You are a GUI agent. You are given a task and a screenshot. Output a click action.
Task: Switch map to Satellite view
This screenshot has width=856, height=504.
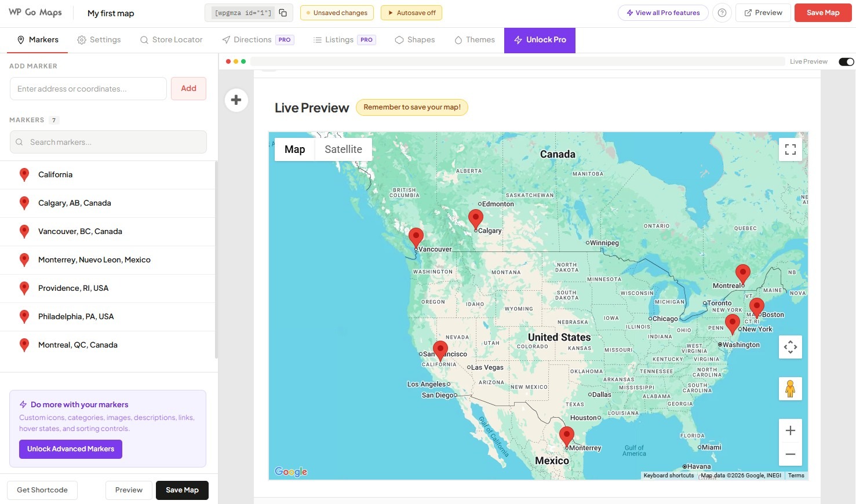343,149
